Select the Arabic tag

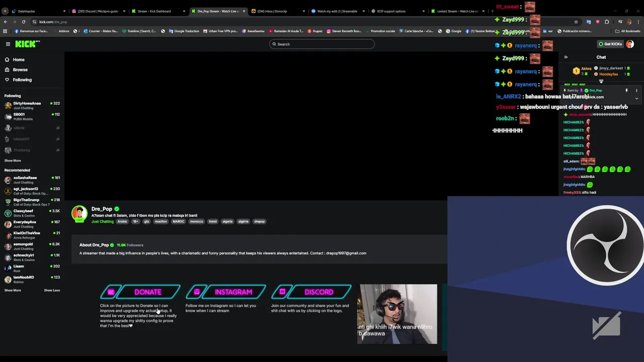coord(122,222)
